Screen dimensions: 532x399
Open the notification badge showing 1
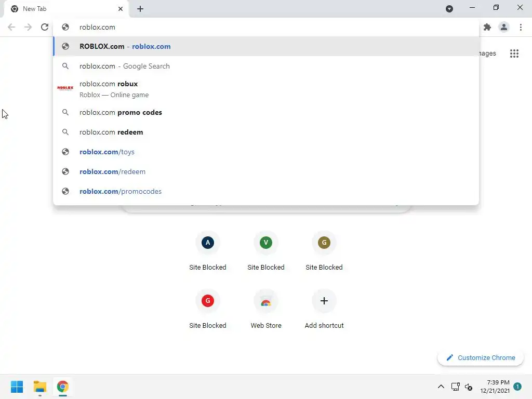coord(517,387)
